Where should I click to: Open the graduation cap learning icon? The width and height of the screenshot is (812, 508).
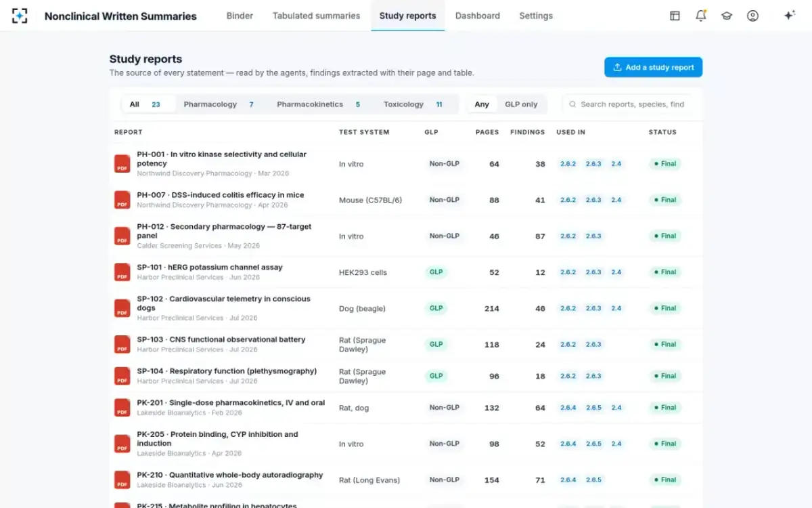pyautogui.click(x=727, y=16)
